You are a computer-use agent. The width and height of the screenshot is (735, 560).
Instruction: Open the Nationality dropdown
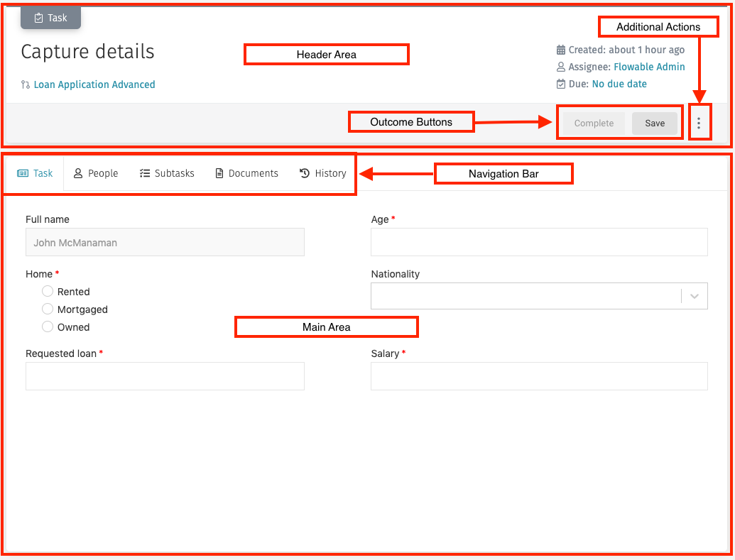[694, 295]
